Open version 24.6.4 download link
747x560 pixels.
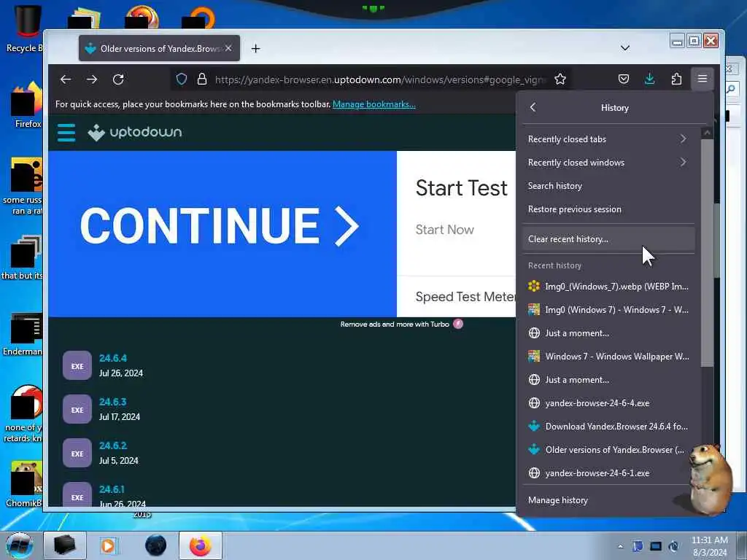113,358
